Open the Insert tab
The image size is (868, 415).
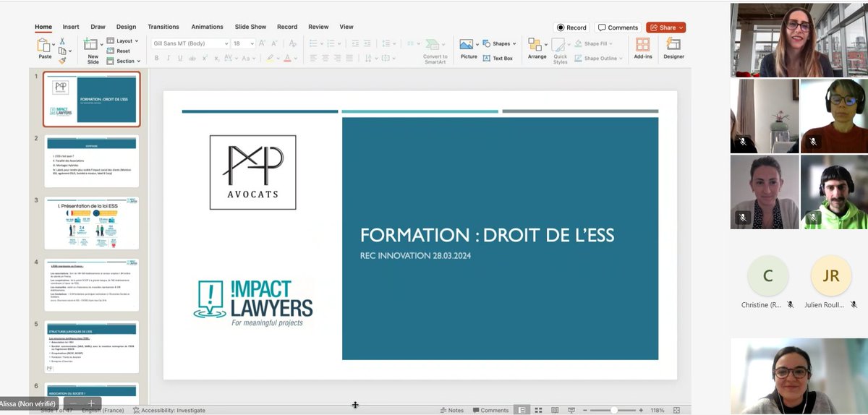[x=71, y=27]
